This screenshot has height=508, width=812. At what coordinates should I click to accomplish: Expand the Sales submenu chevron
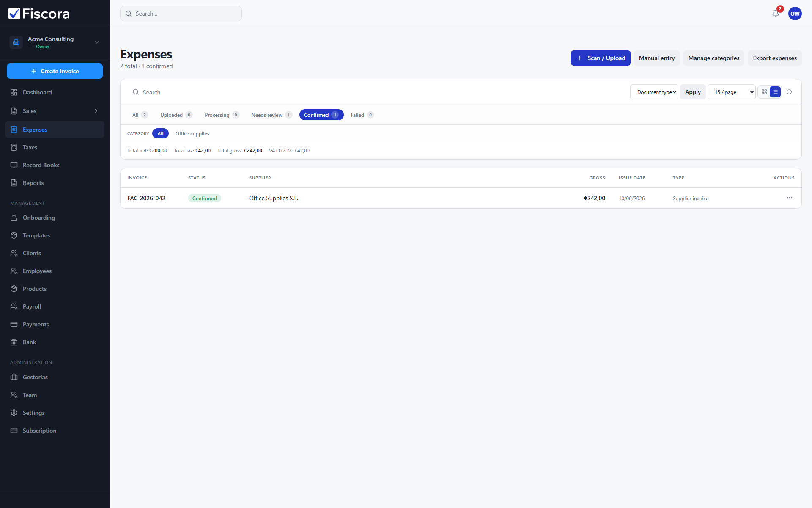[x=96, y=111]
